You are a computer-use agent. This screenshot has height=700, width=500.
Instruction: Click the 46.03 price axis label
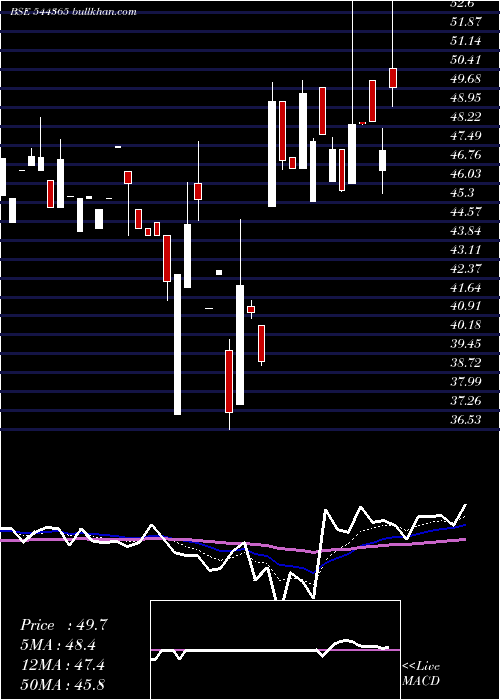465,174
